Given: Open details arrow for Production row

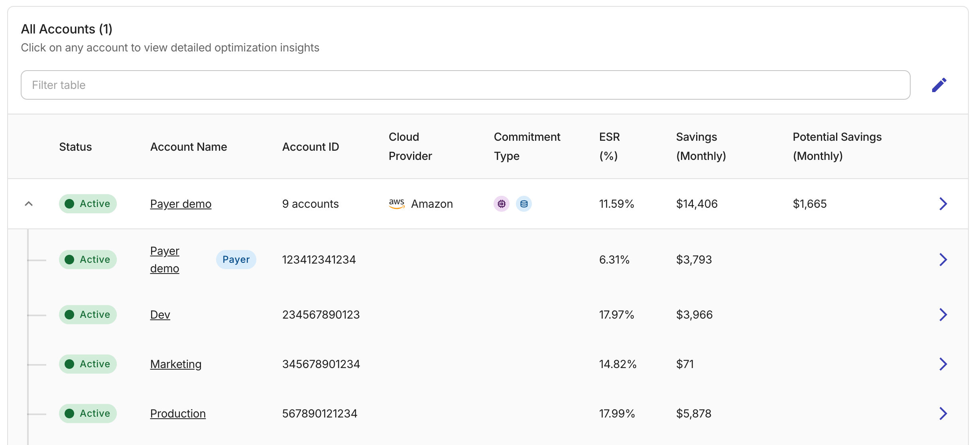Looking at the screenshot, I should point(943,413).
